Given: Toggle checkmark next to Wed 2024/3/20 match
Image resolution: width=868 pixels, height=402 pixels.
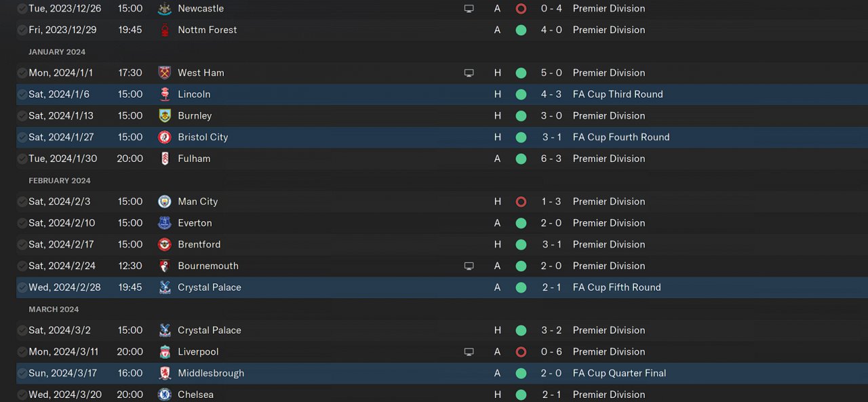Looking at the screenshot, I should click(x=22, y=395).
